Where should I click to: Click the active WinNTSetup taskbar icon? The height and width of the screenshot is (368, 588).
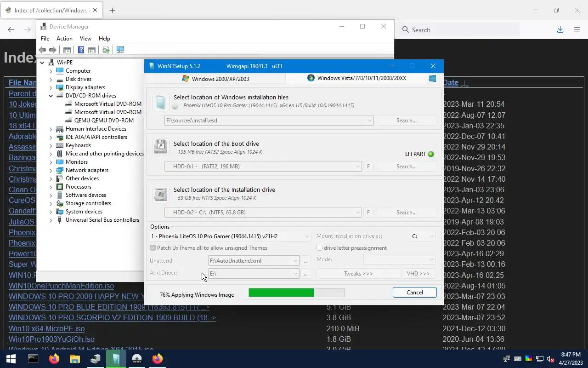coord(116,359)
